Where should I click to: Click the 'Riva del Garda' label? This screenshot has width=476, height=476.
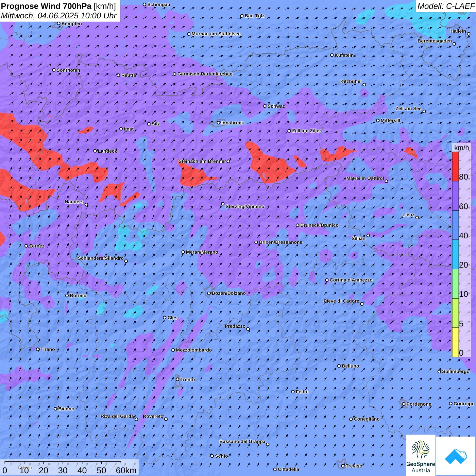point(117,416)
